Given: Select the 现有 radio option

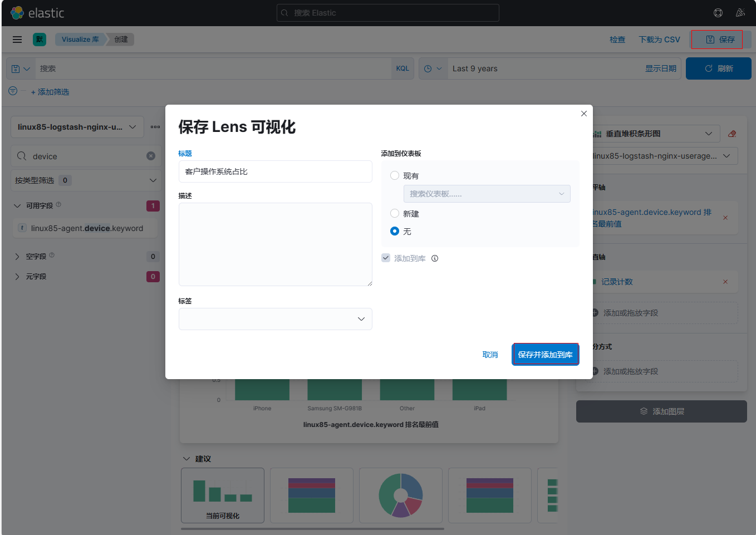Looking at the screenshot, I should click(395, 175).
